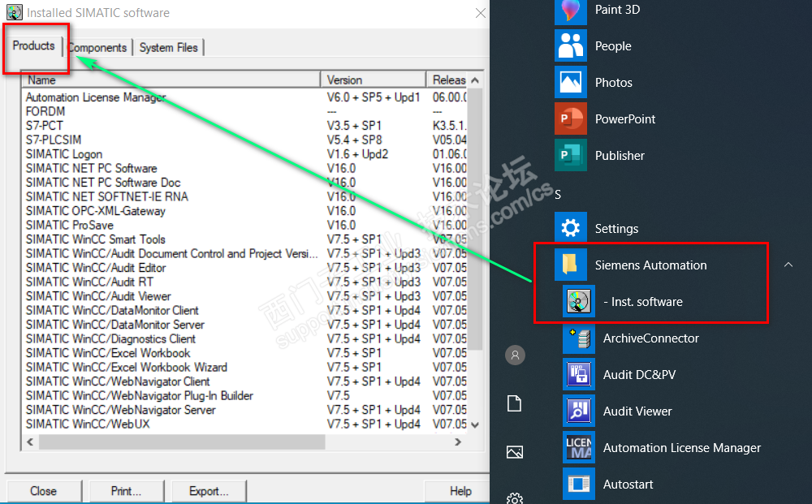Launch Audit Viewer icon
Viewport: 812px width, 504px height.
point(579,411)
